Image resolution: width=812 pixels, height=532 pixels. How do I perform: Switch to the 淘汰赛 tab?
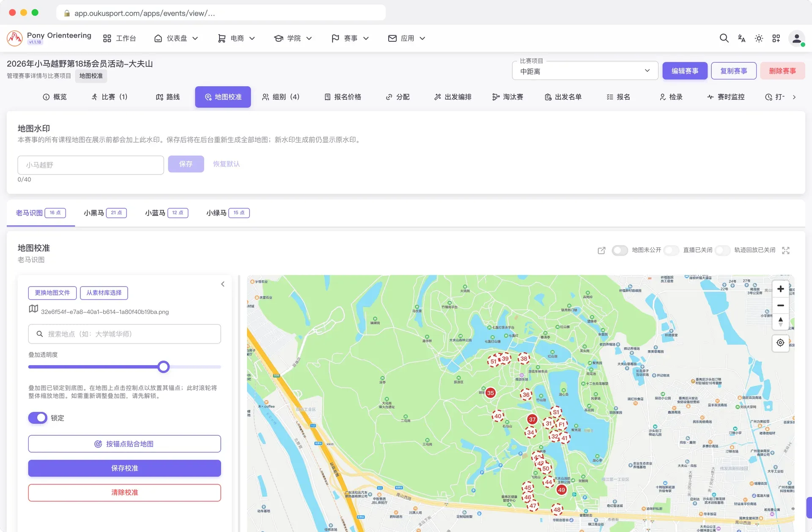click(x=508, y=97)
